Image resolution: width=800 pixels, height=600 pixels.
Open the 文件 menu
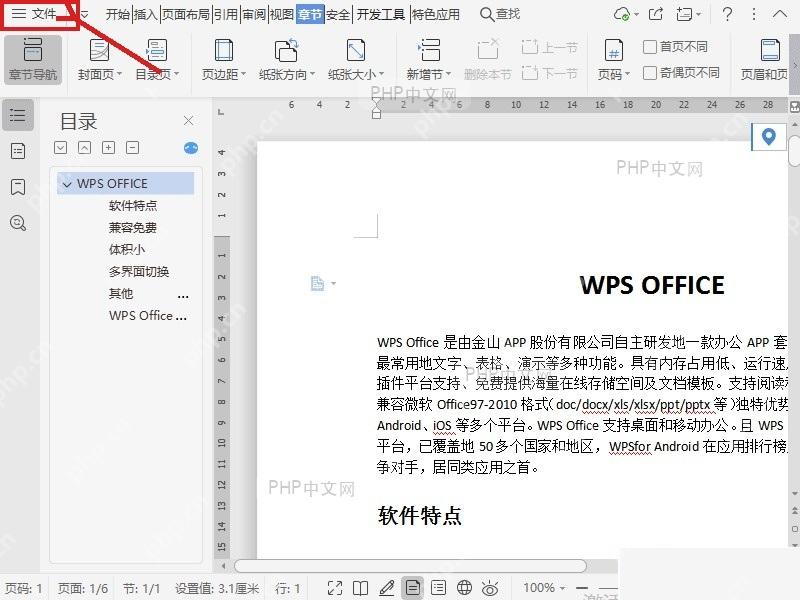click(x=35, y=14)
